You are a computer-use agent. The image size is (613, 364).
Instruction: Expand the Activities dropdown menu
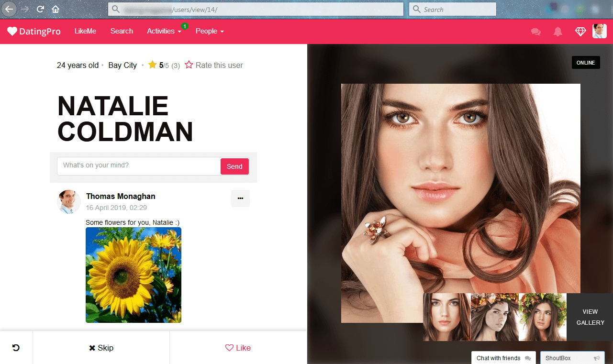164,31
